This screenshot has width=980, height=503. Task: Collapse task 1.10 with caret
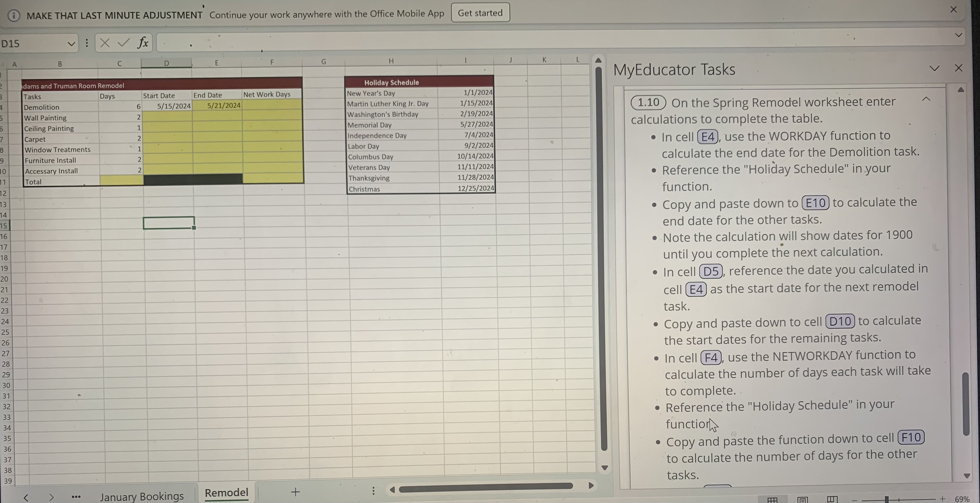click(926, 99)
